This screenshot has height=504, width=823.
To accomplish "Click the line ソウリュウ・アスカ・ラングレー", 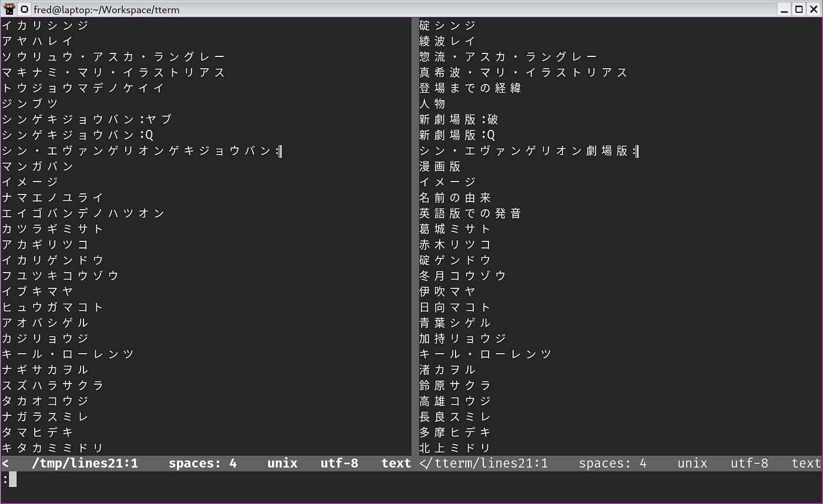I will (113, 57).
